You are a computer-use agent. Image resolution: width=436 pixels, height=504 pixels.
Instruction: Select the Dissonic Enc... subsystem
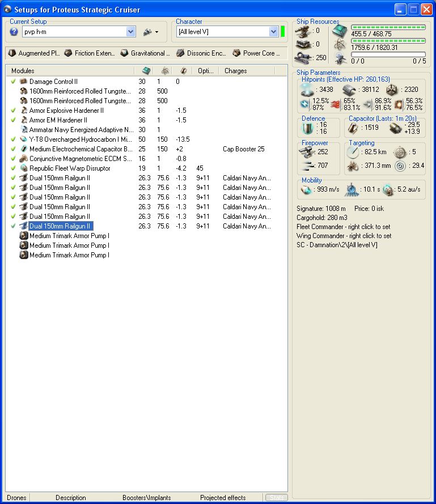coord(201,53)
